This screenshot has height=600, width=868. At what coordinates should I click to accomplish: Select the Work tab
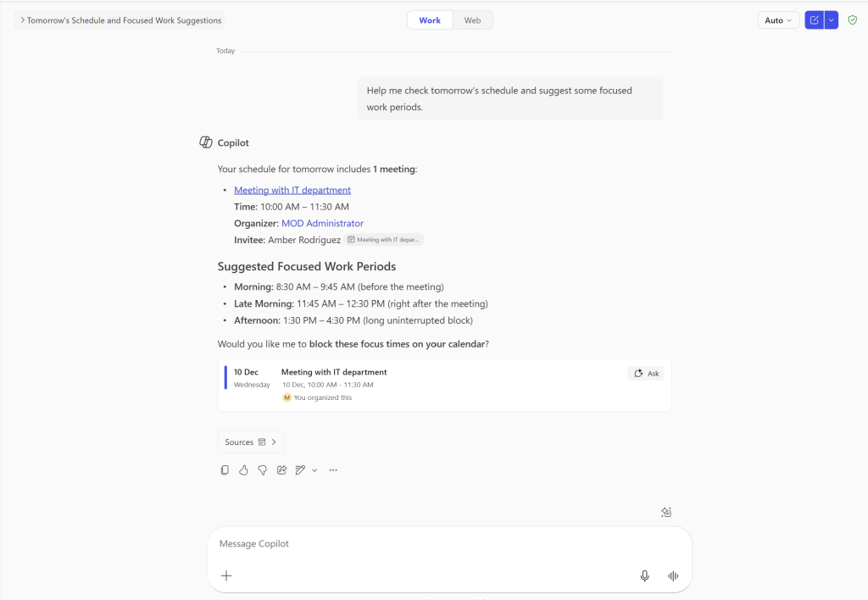(430, 20)
